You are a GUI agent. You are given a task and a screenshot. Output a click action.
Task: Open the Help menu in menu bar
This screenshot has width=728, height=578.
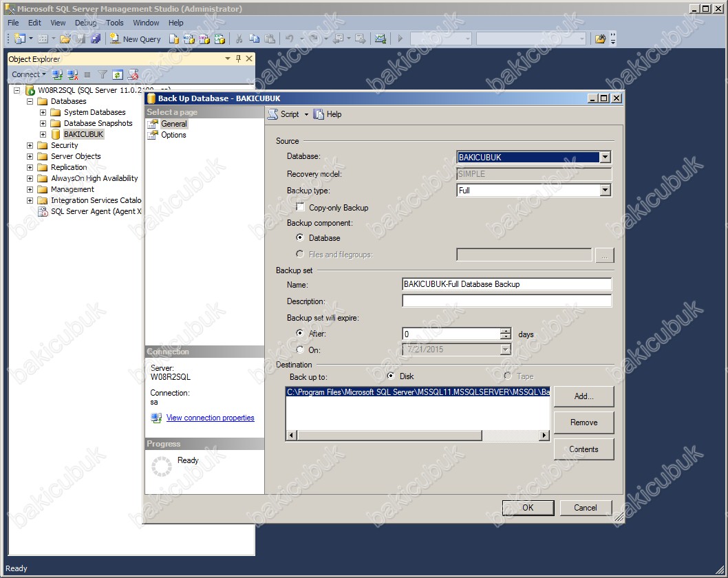click(175, 23)
